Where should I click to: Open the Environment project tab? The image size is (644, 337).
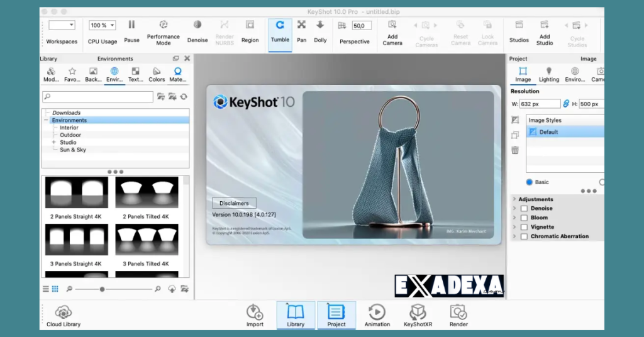click(575, 75)
